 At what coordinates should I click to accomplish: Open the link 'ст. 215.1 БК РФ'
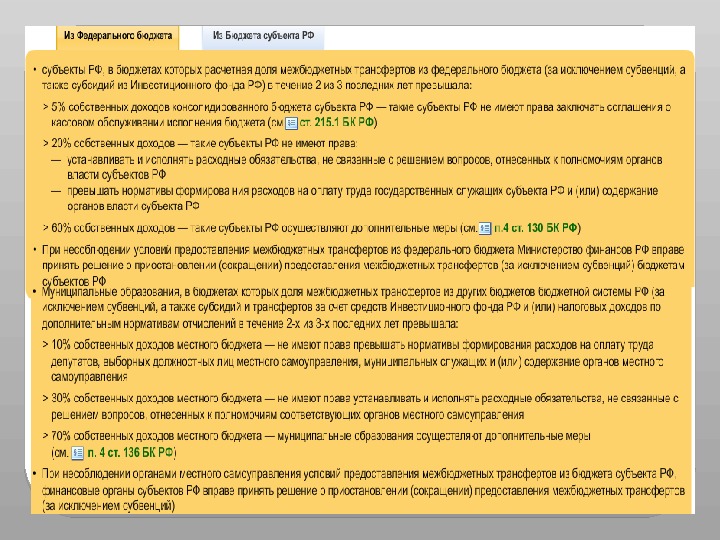tap(337, 123)
